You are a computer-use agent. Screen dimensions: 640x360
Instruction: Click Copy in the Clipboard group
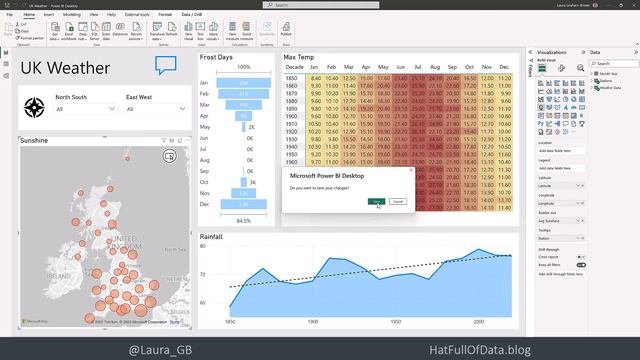point(22,31)
